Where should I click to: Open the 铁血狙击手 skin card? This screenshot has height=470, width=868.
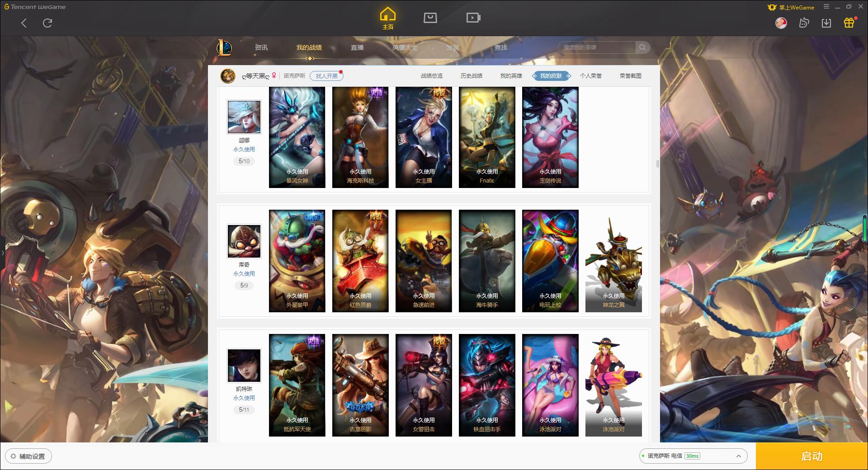point(487,385)
